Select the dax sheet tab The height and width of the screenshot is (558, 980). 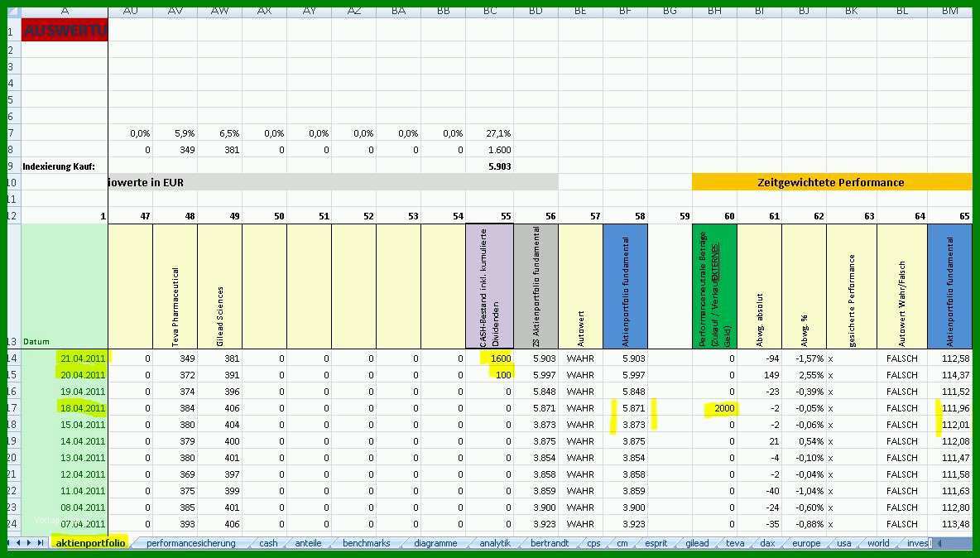(x=767, y=543)
